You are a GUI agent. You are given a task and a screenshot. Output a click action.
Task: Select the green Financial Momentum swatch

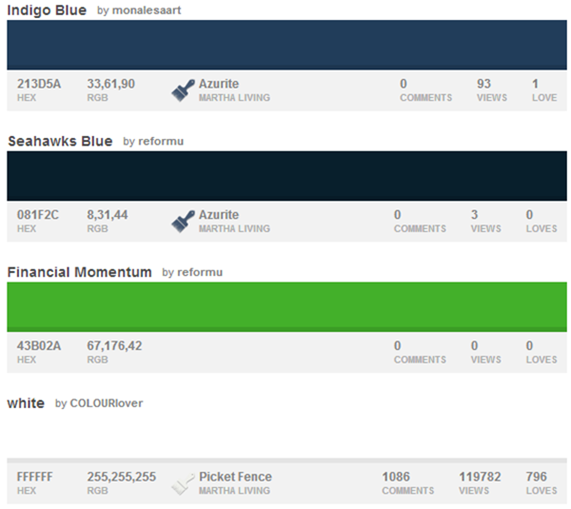tap(287, 307)
